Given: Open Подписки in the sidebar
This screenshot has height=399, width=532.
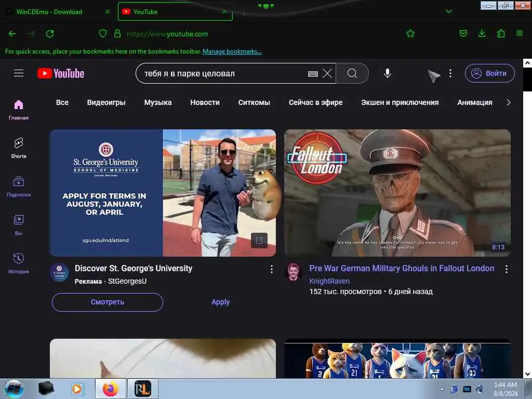Looking at the screenshot, I should [x=19, y=187].
